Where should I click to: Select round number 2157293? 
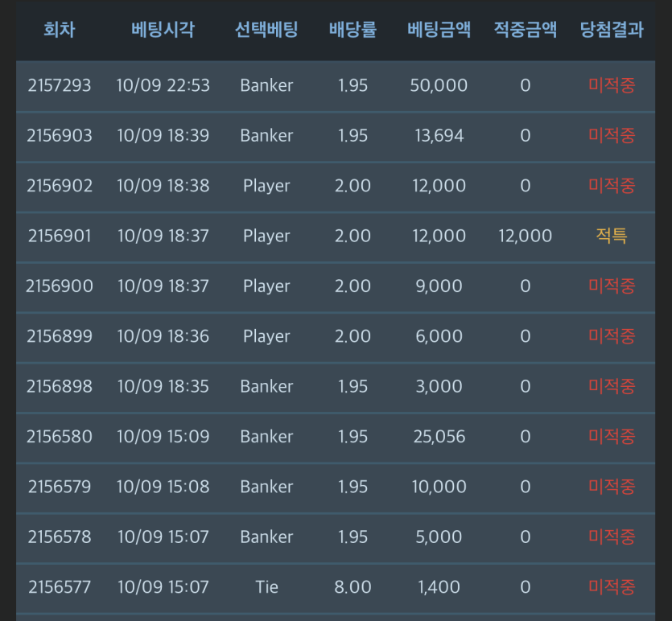pos(59,85)
